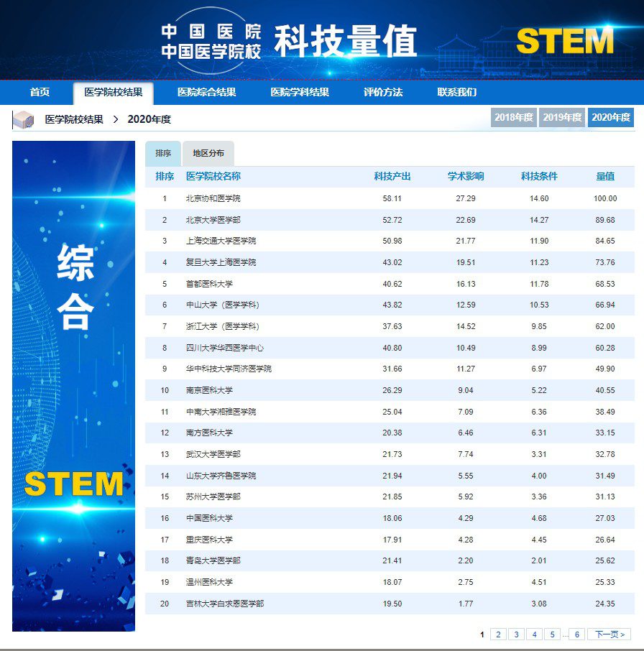Viewport: 644px width, 651px height.
Task: Switch to 2019年度 results
Action: [562, 118]
